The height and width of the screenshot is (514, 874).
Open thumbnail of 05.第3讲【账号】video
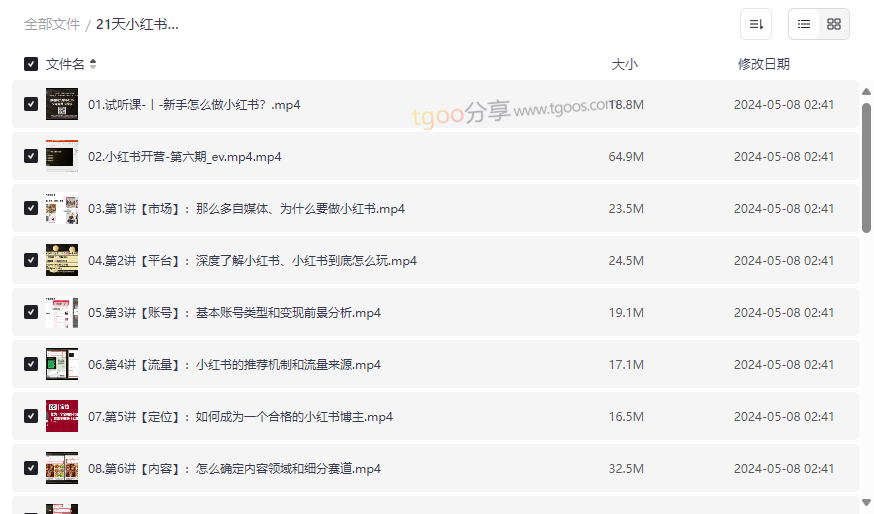(62, 312)
